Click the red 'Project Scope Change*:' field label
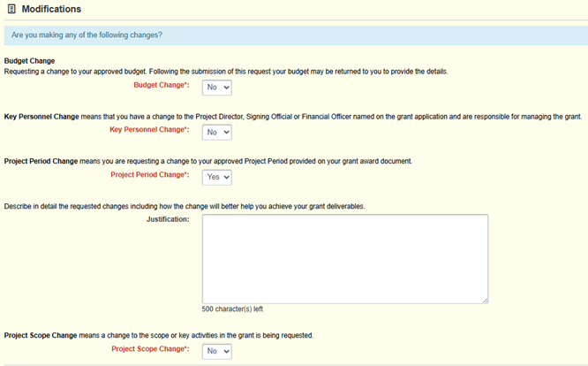 (x=150, y=348)
